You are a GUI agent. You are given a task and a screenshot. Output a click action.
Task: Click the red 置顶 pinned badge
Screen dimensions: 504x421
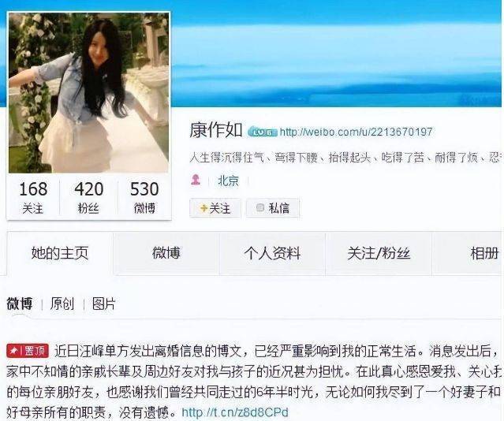click(x=28, y=351)
